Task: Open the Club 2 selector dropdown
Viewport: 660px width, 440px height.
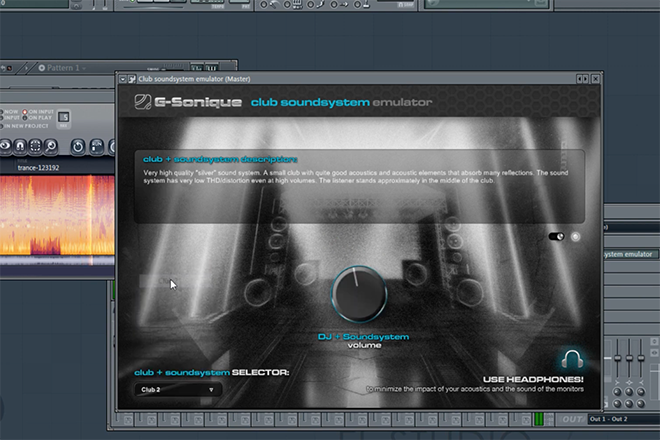Action: coord(178,389)
